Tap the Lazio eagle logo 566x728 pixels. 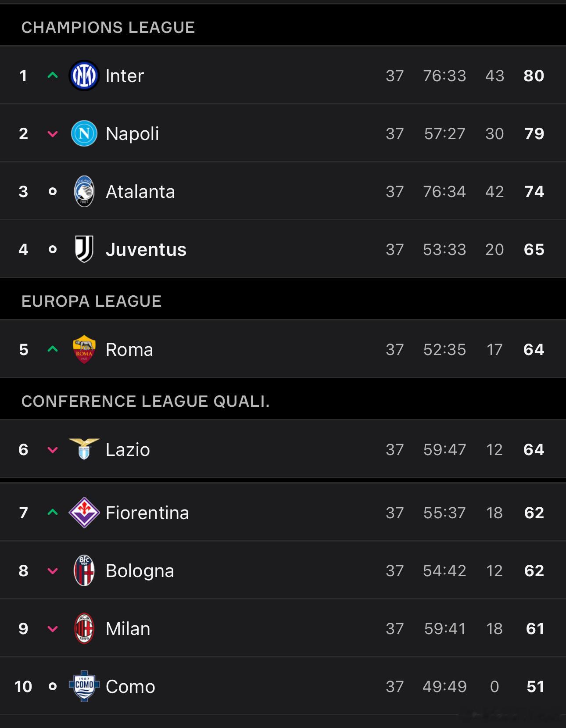[x=84, y=449]
